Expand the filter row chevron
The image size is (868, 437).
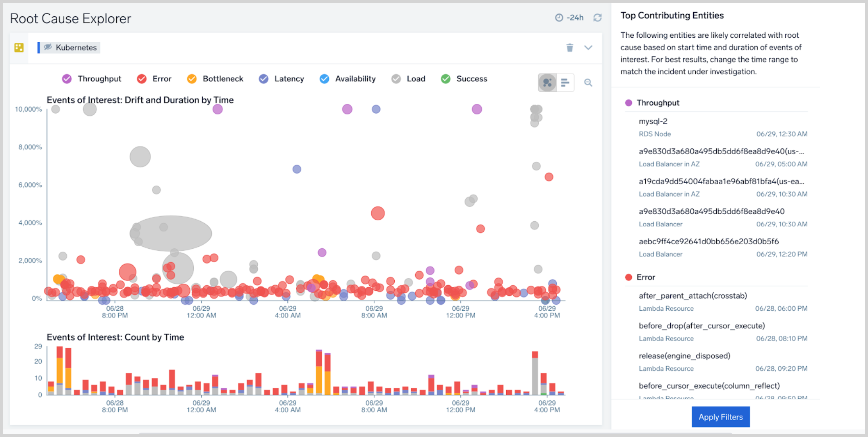588,48
